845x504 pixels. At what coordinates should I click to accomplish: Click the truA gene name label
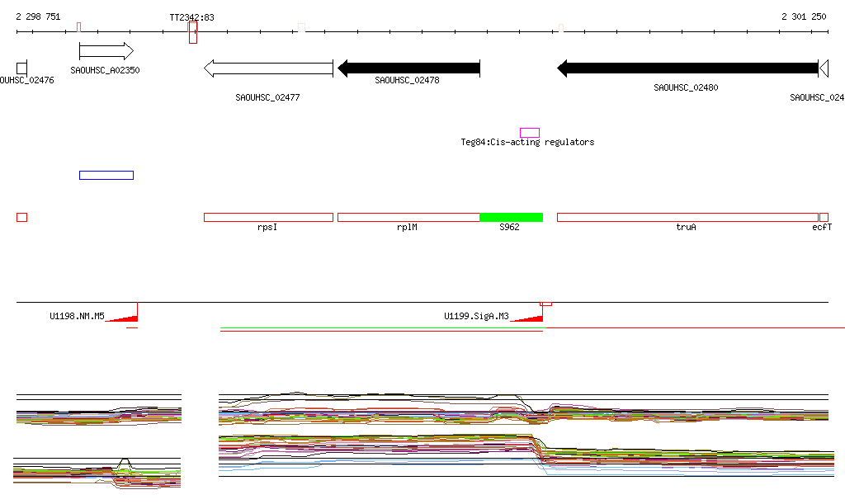pos(686,227)
